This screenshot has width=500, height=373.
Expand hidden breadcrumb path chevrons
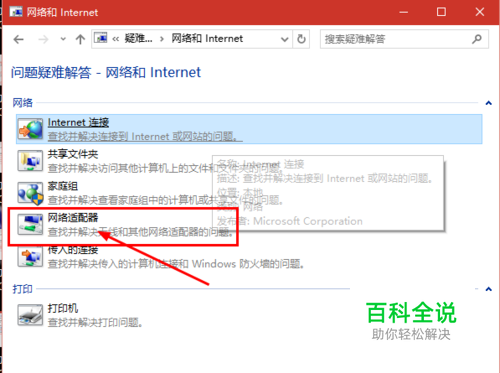[115, 39]
